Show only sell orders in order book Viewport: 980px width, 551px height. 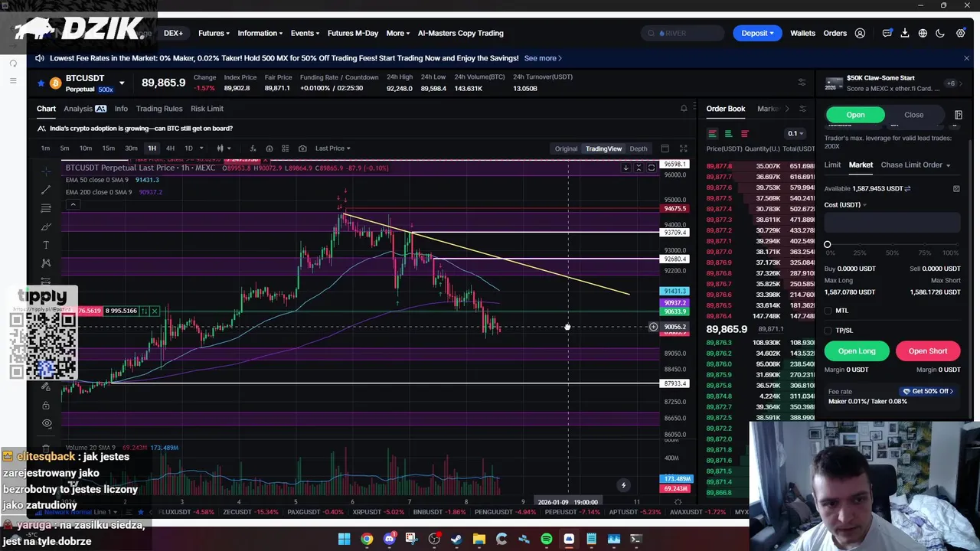tap(744, 133)
